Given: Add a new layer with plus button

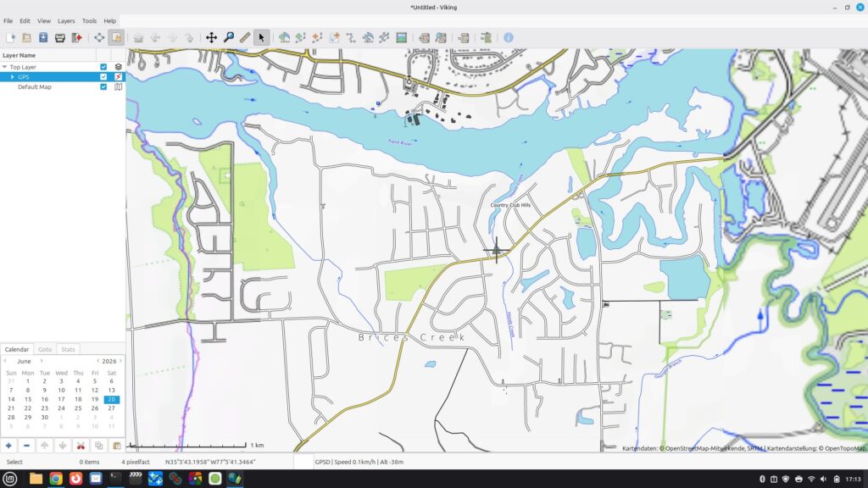Looking at the screenshot, I should pos(8,446).
